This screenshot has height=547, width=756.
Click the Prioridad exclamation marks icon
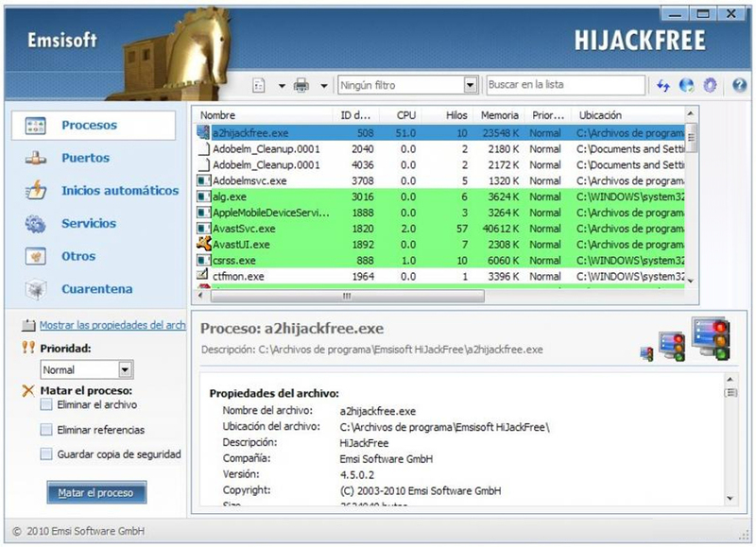click(x=28, y=348)
